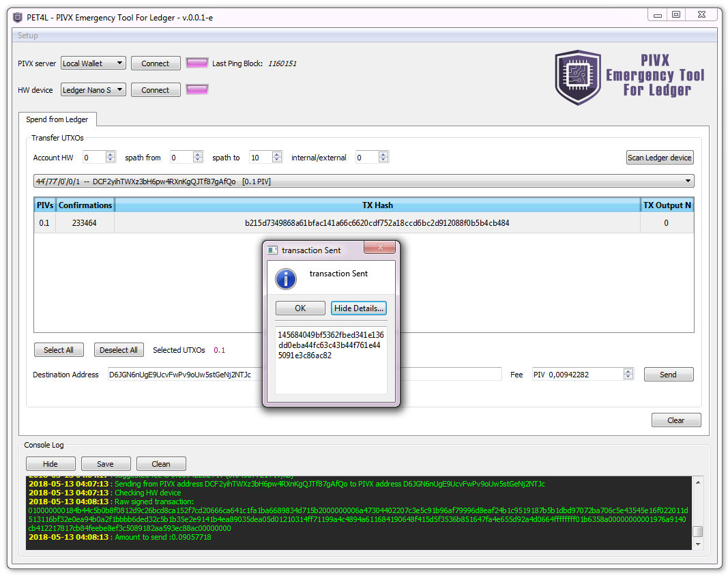
Task: Select the Spend from Ledger tab
Action: coord(57,119)
